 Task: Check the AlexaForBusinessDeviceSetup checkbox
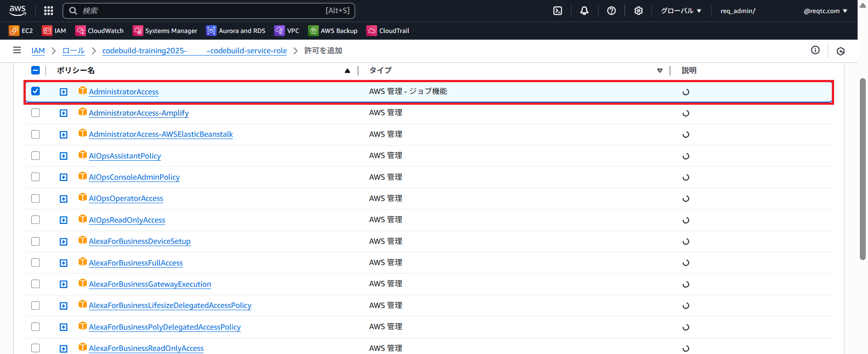[35, 241]
